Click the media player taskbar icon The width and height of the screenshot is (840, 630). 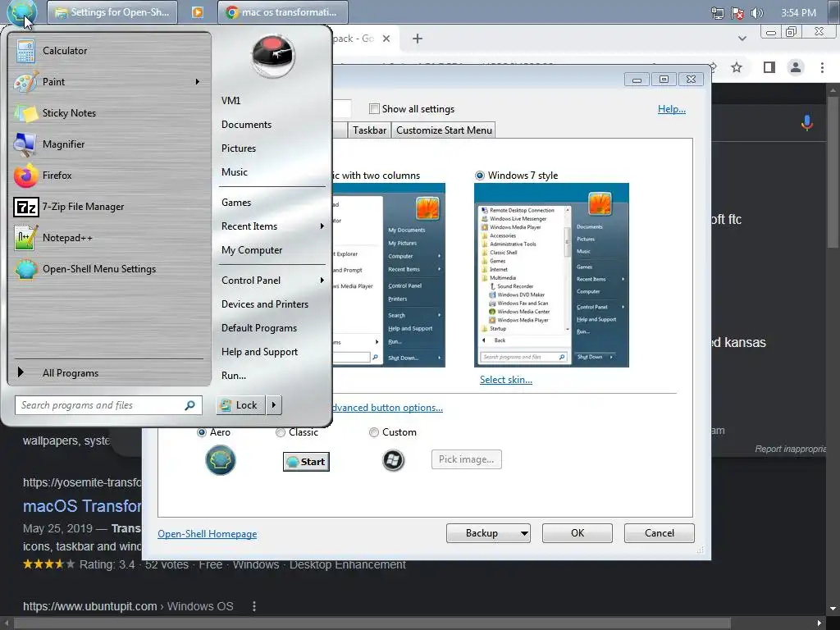coord(198,12)
